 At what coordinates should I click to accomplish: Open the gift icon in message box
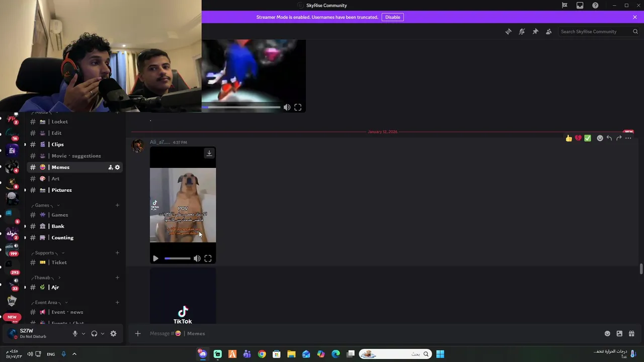(631, 333)
